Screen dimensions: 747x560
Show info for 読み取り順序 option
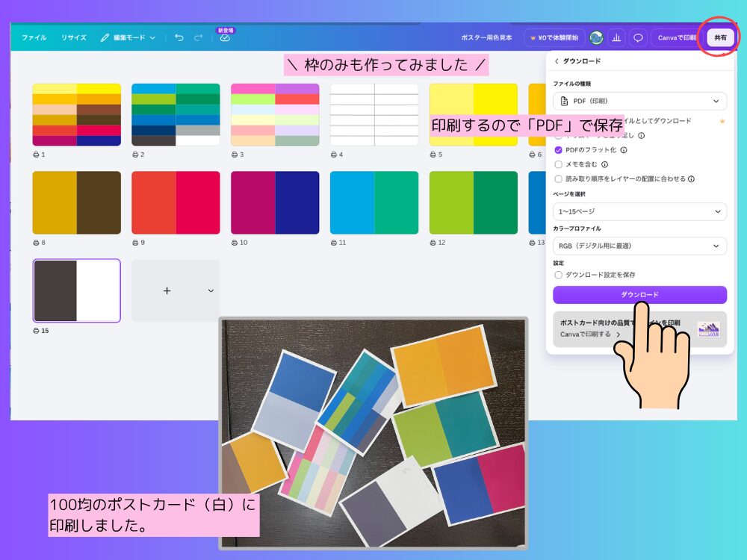click(x=691, y=179)
